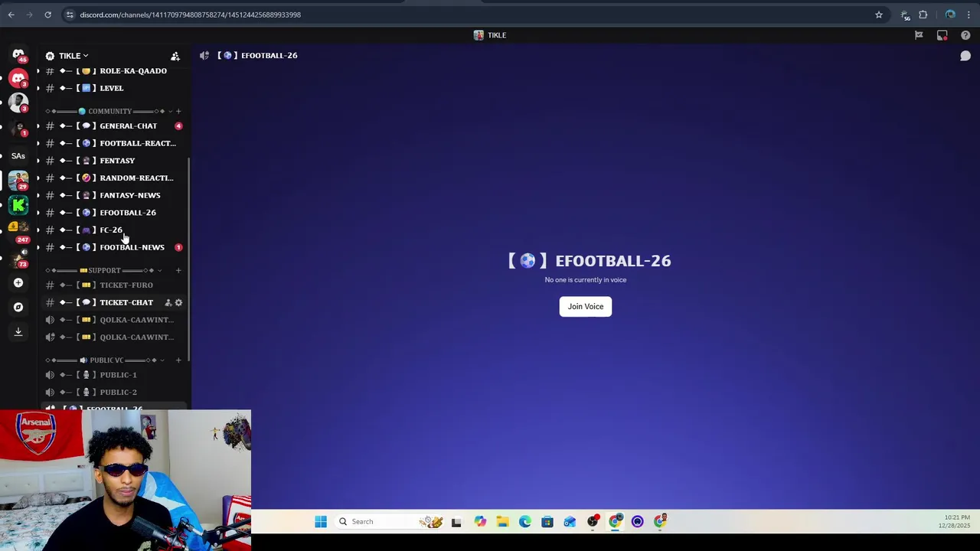
Task: Reload the page in Chrome
Action: click(47, 15)
